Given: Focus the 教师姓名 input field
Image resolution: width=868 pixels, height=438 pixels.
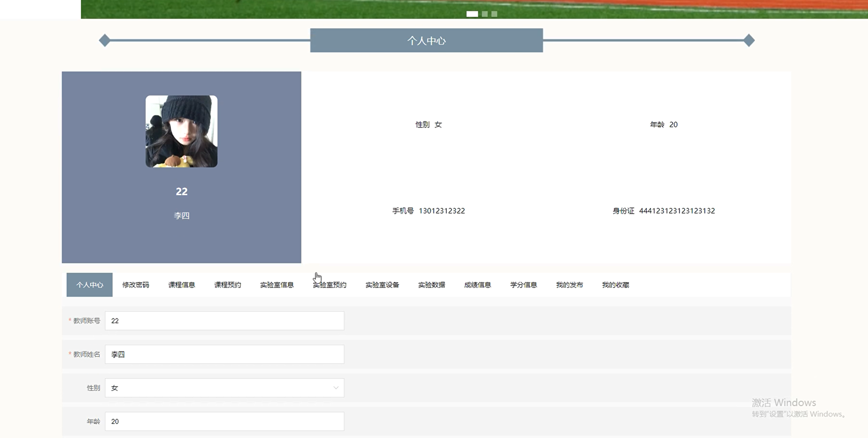Looking at the screenshot, I should [x=224, y=354].
